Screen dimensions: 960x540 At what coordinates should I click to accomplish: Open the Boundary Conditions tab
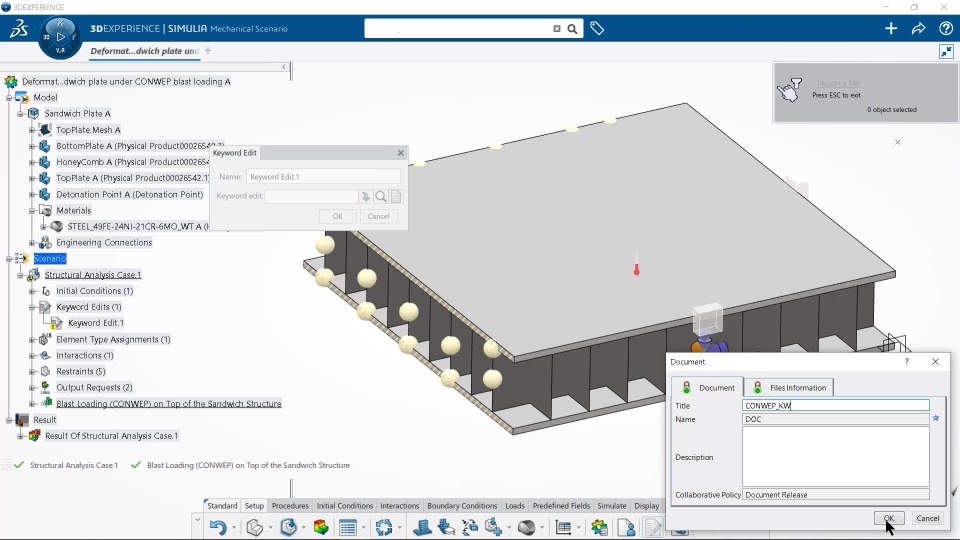(462, 506)
